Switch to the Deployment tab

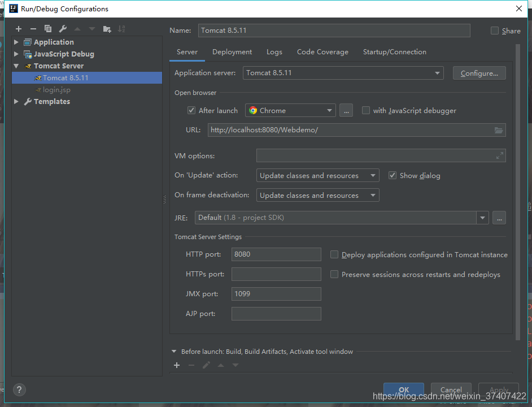(x=232, y=52)
